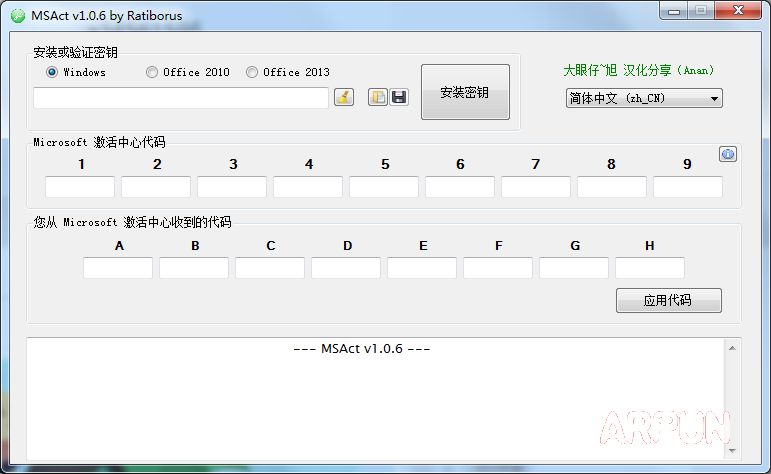The width and height of the screenshot is (771, 474).
Task: Click the 应用代码 button
Action: 669,300
